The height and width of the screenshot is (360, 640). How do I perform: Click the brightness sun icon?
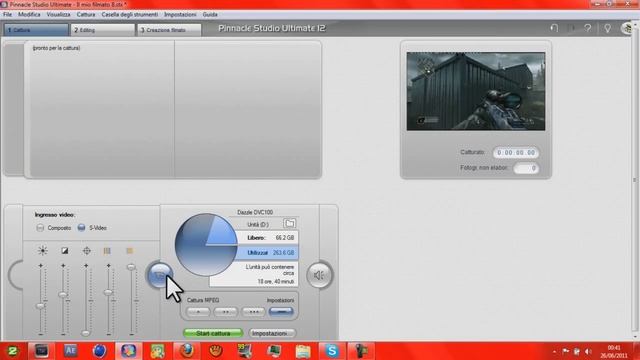[x=42, y=251]
